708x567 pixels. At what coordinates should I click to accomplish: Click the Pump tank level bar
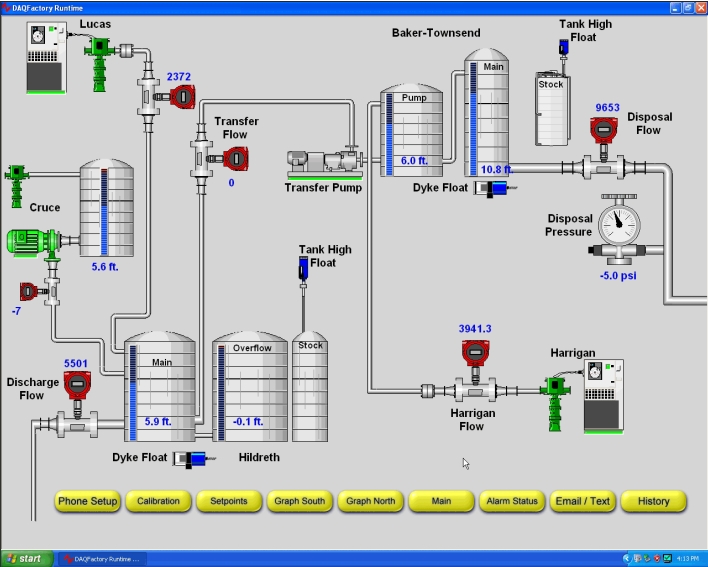tap(389, 134)
